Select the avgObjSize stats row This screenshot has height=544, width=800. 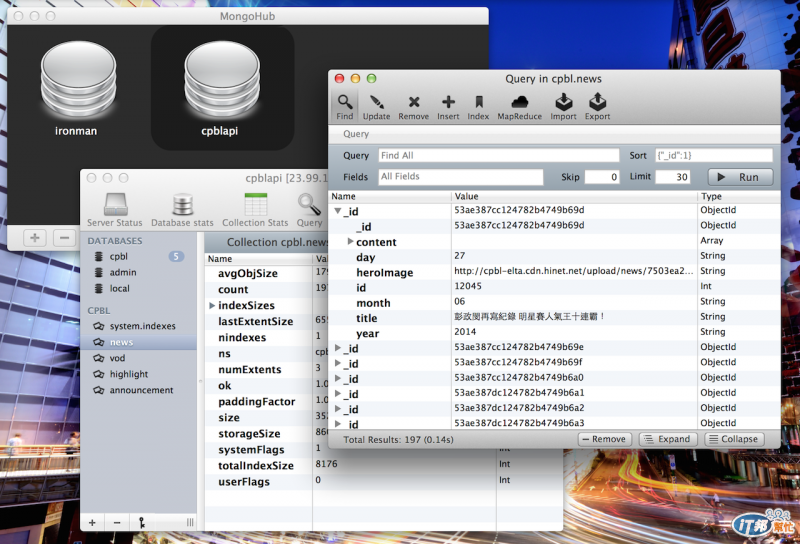pyautogui.click(x=266, y=273)
